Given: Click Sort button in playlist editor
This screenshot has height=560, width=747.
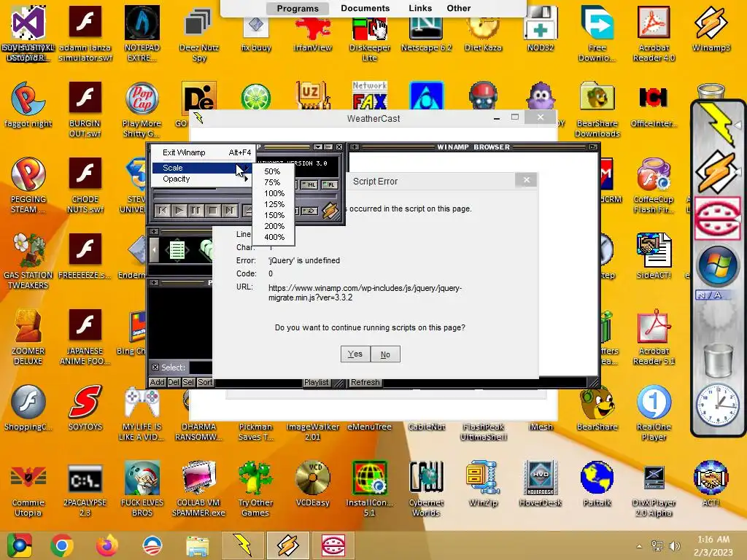Looking at the screenshot, I should click(x=205, y=382).
